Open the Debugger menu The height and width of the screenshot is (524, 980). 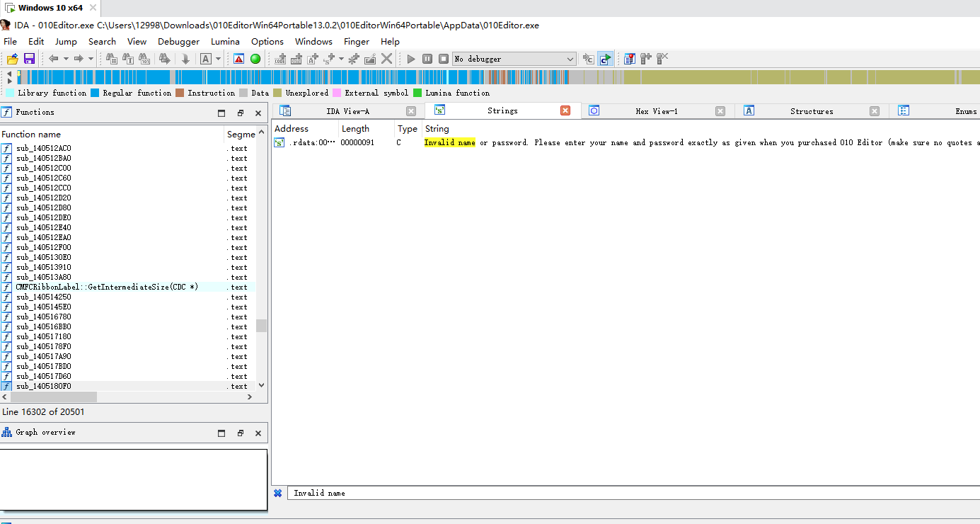pyautogui.click(x=178, y=42)
